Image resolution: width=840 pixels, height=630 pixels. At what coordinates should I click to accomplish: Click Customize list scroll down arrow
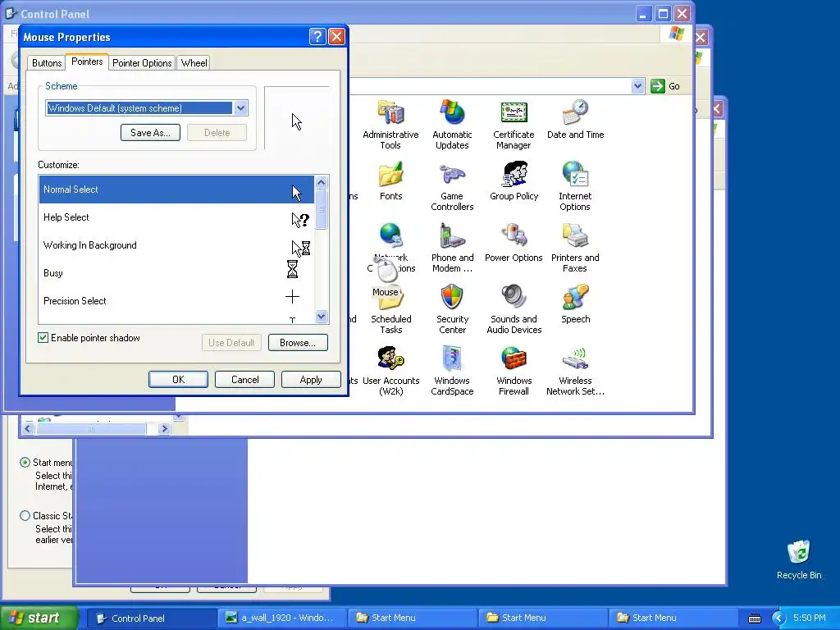coord(321,316)
